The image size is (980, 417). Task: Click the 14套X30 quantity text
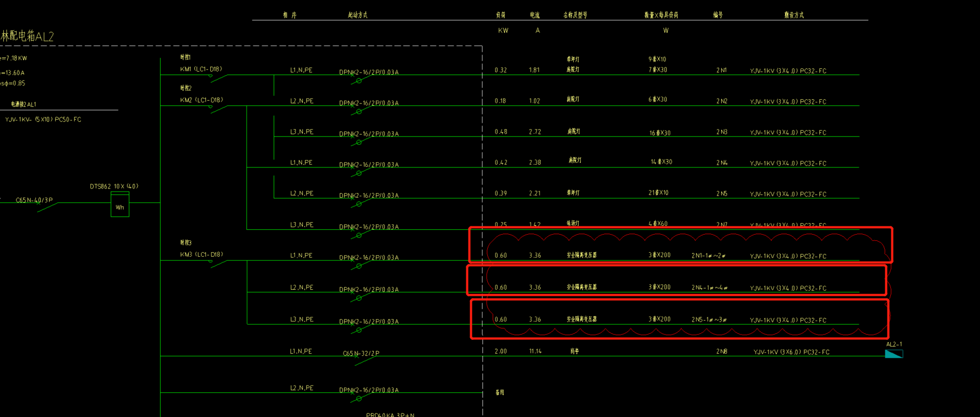click(x=662, y=162)
